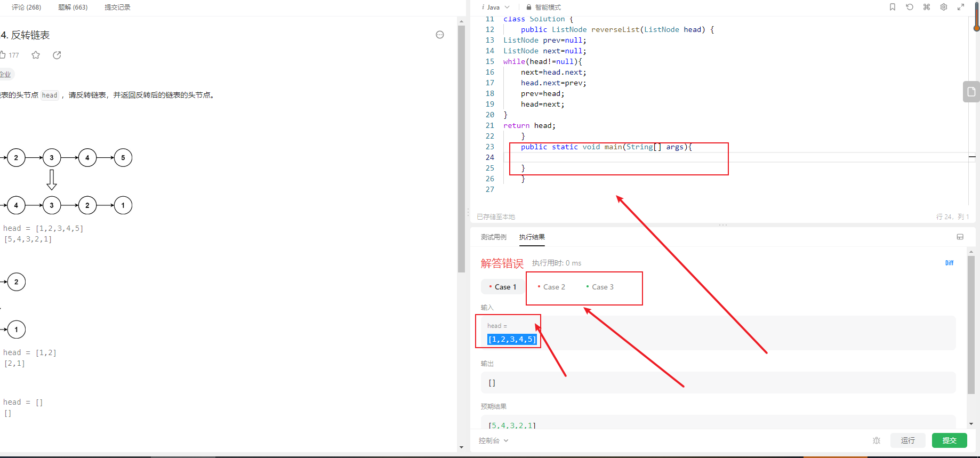Viewport: 980px width, 458px height.
Task: Expand the 控制台 console panel
Action: [493, 440]
